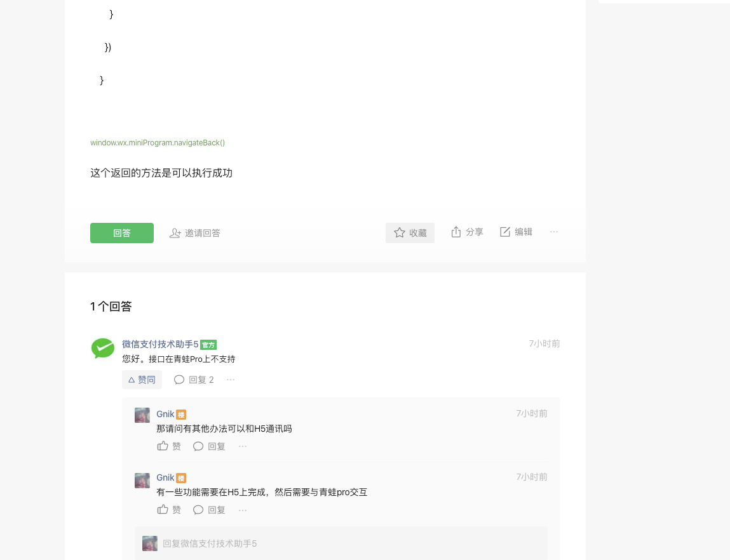Click the 微信支付 green avatar

coord(103,349)
